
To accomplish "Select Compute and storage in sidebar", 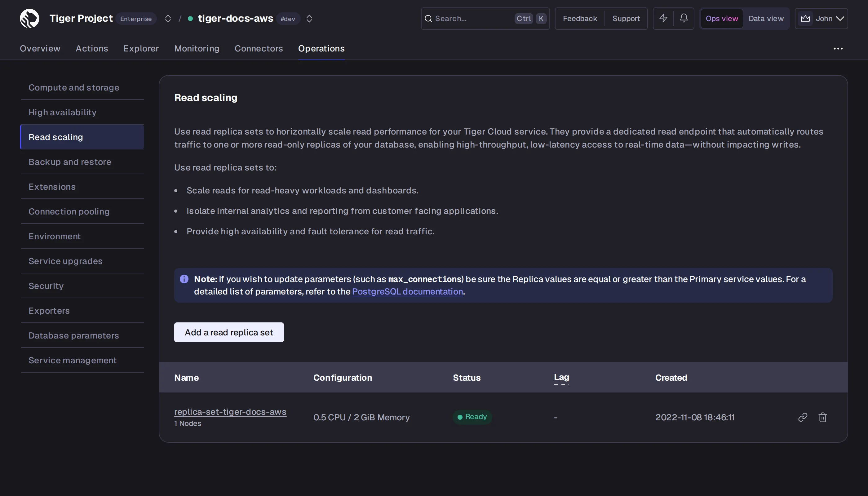I will point(82,87).
